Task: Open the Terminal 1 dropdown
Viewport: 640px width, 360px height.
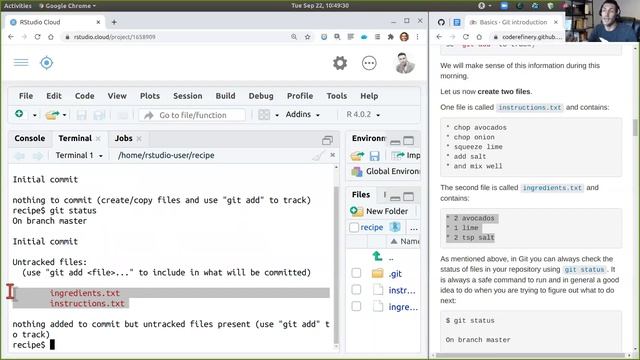Action: (x=79, y=156)
